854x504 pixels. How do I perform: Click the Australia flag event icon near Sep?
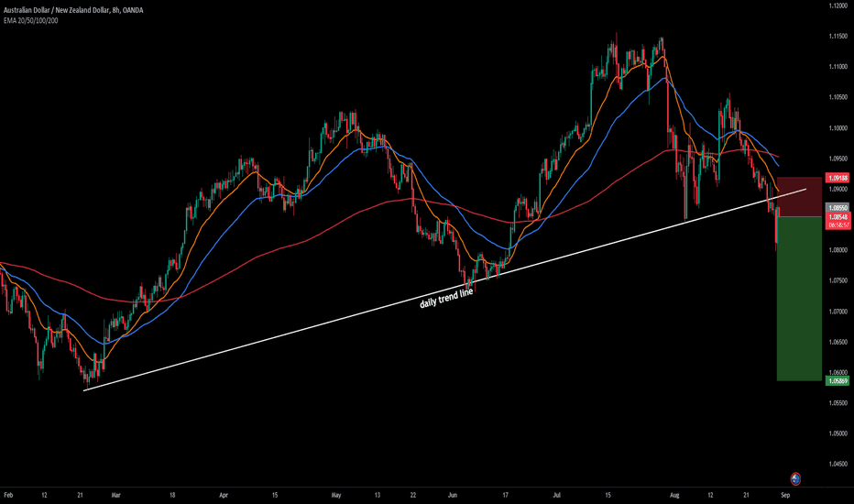(x=795, y=479)
